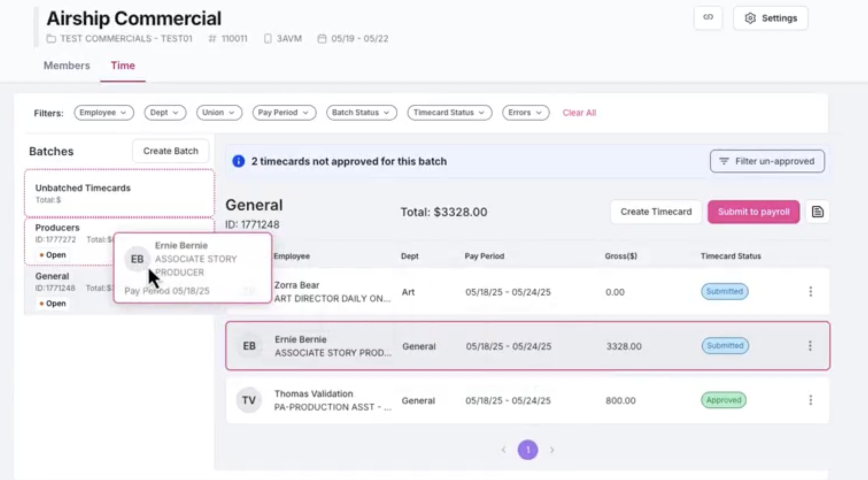Copy link using the chain icon

(708, 17)
